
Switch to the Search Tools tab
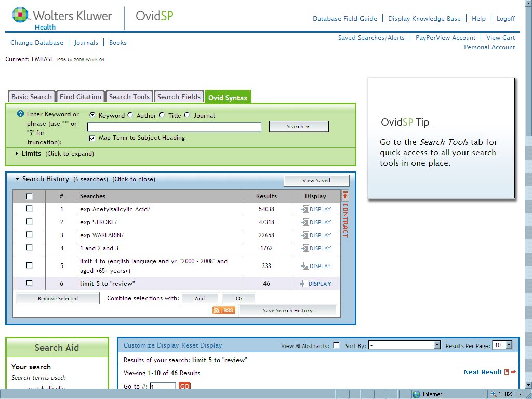pos(129,97)
